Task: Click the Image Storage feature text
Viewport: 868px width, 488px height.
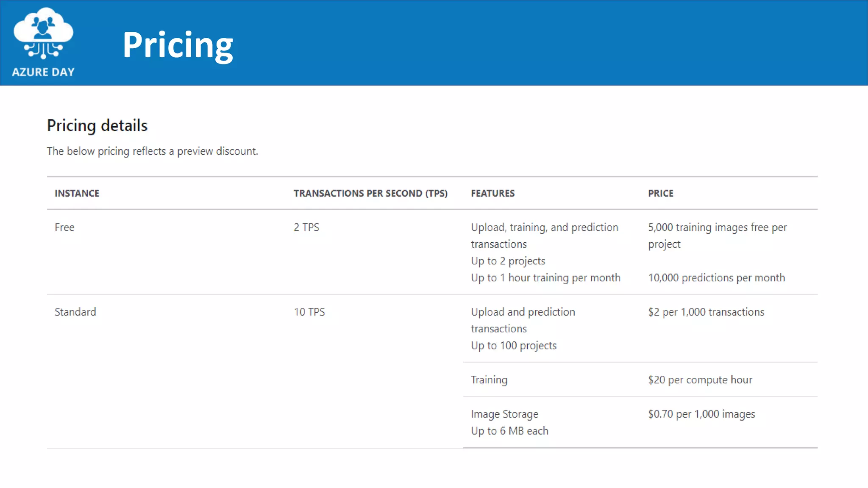Action: tap(505, 414)
